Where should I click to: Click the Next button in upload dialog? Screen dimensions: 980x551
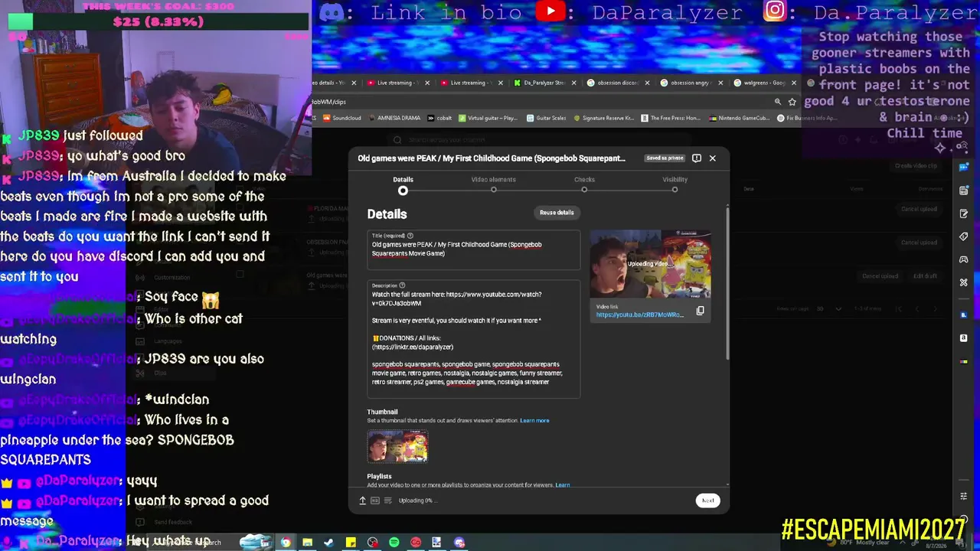click(x=707, y=500)
